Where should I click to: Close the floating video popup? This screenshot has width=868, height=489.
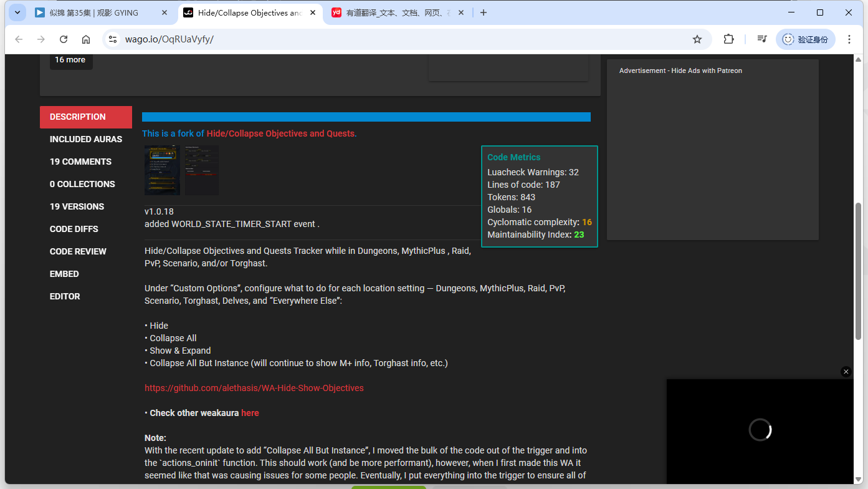point(846,372)
